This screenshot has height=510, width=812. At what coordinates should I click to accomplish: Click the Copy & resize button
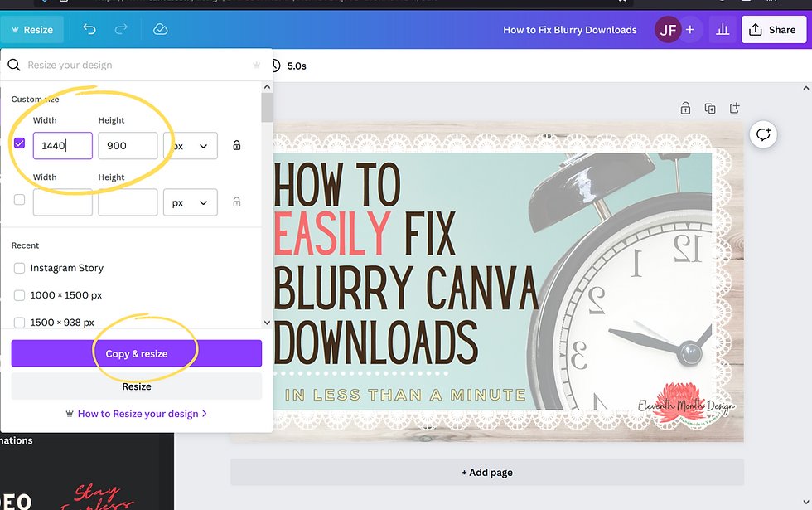[137, 352]
